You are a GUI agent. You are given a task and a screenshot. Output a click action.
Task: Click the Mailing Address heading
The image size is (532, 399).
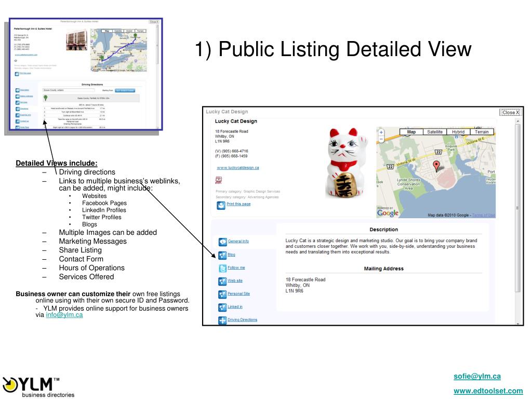coord(384,269)
